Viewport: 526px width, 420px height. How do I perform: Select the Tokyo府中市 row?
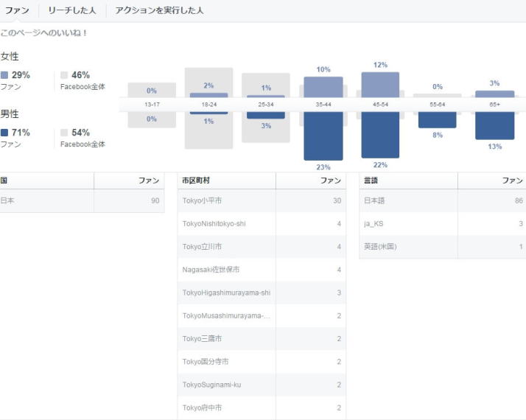pyautogui.click(x=262, y=407)
